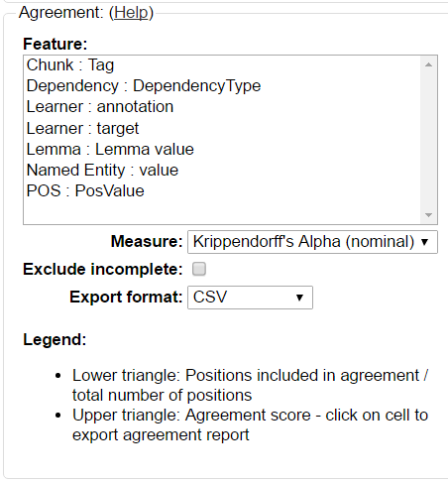
Task: Toggle the Exclude incomplete checkbox
Action: [199, 269]
